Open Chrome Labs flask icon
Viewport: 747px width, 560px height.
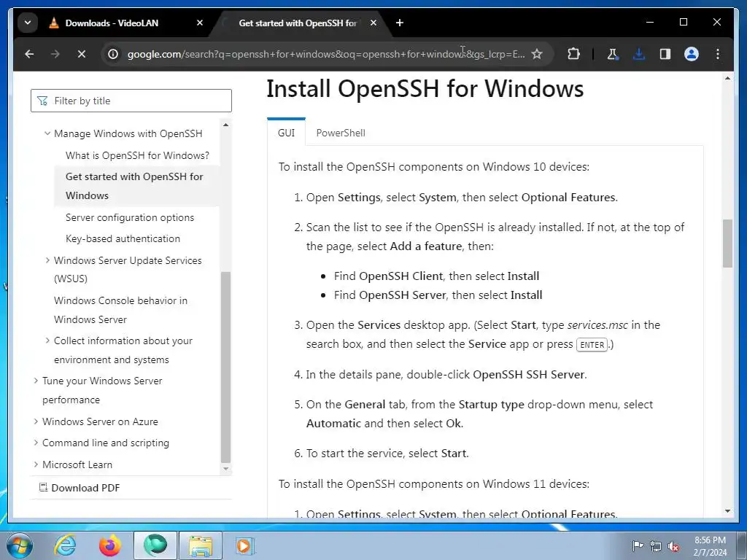point(613,54)
